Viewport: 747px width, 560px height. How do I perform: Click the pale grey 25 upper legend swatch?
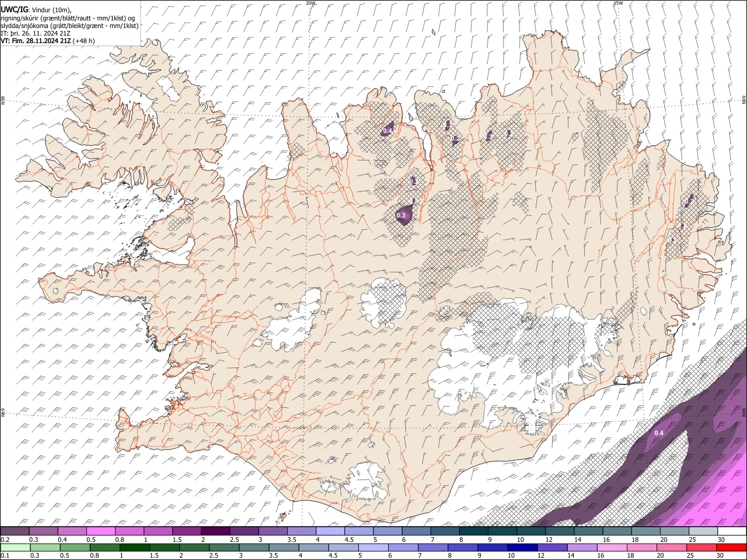click(703, 531)
